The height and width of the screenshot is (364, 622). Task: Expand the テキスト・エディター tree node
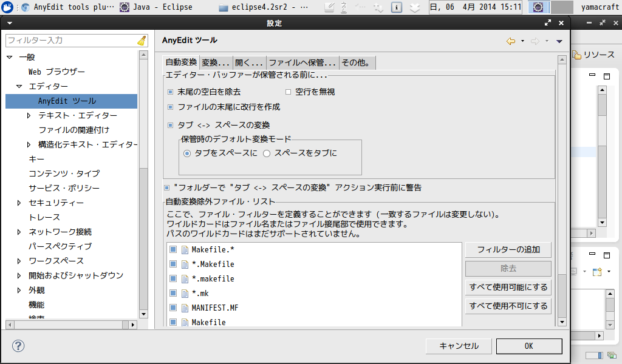pos(29,116)
